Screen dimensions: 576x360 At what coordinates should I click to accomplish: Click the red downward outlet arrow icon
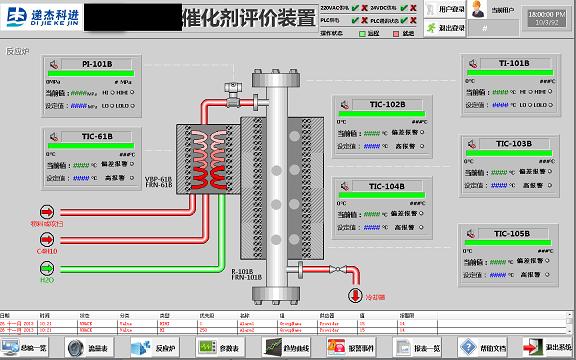pyautogui.click(x=355, y=295)
